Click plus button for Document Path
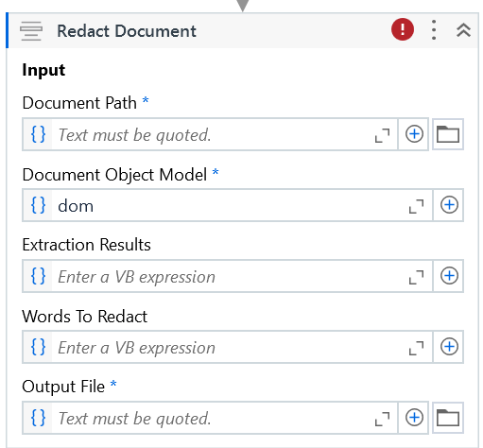Image resolution: width=483 pixels, height=448 pixels. coord(414,134)
